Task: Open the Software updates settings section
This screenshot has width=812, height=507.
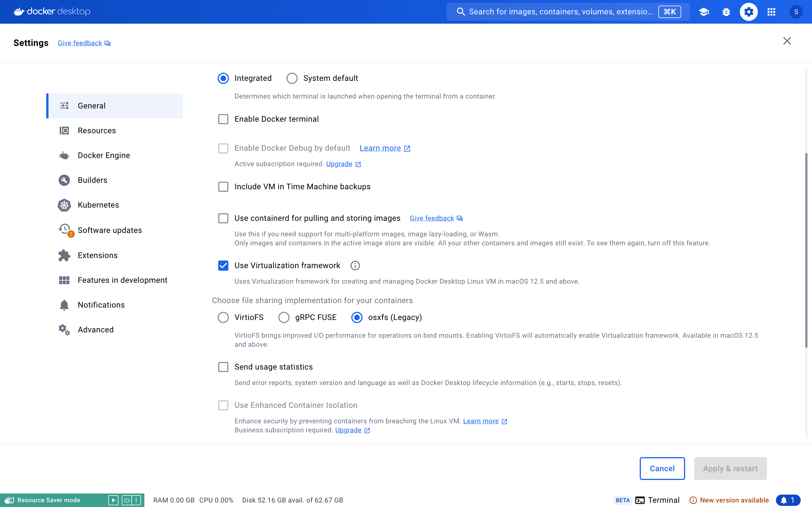Action: tap(110, 230)
